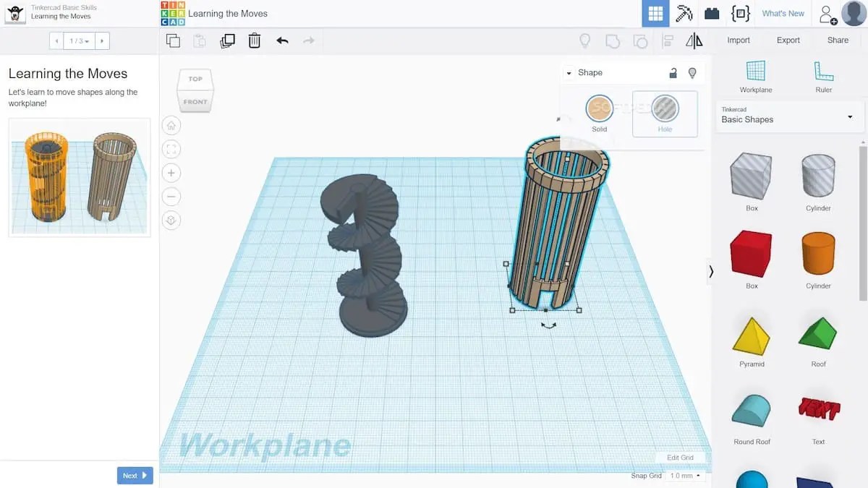Viewport: 868px width, 488px height.
Task: Open the What's New link
Action: (783, 13)
